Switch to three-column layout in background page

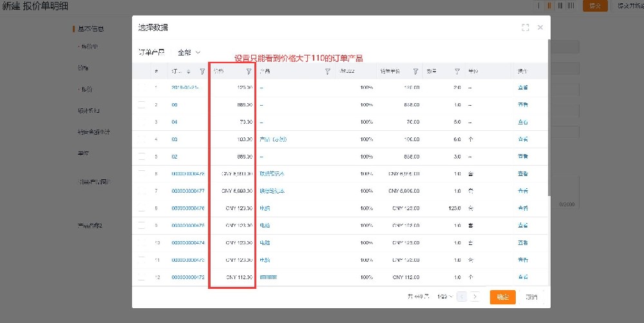[x=560, y=6]
